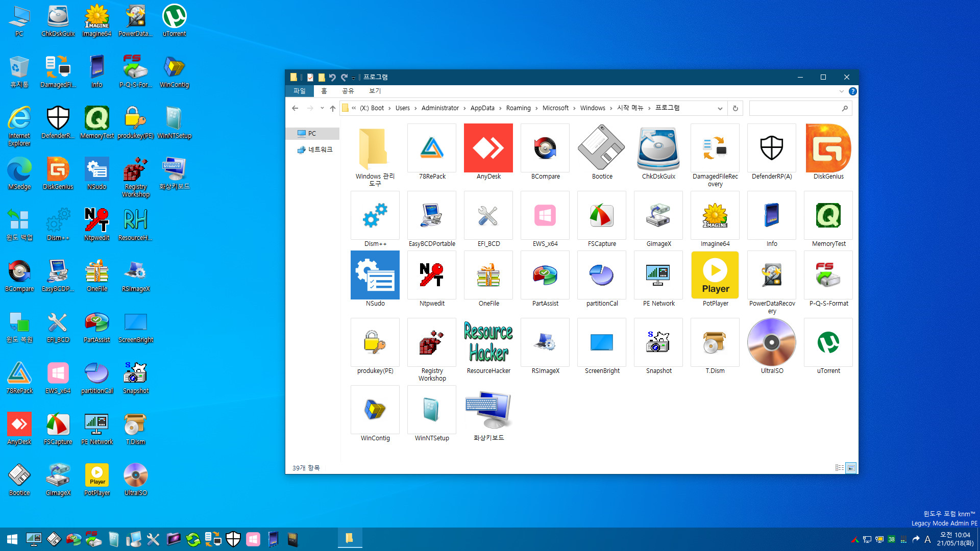Open Explorer help question mark

coord(852,91)
